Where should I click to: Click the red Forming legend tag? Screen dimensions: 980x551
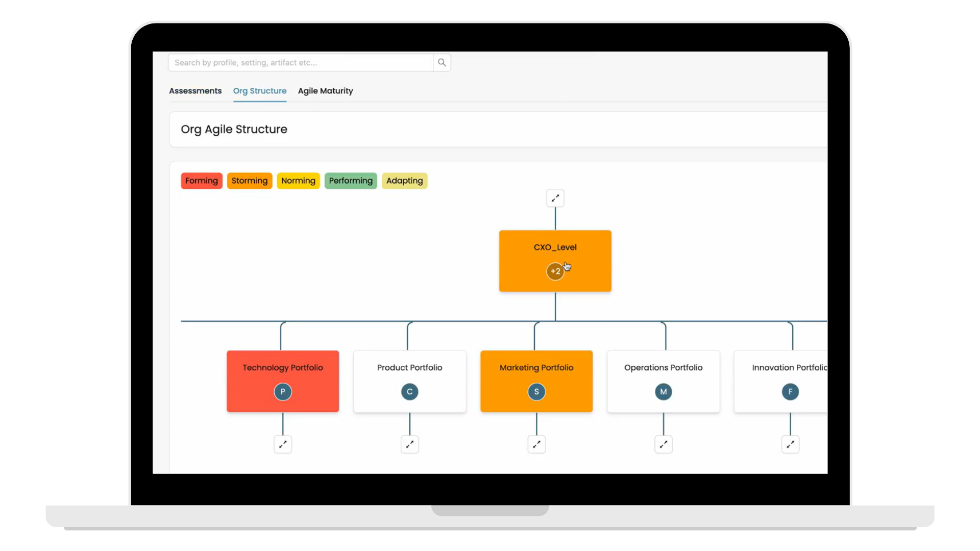point(201,181)
